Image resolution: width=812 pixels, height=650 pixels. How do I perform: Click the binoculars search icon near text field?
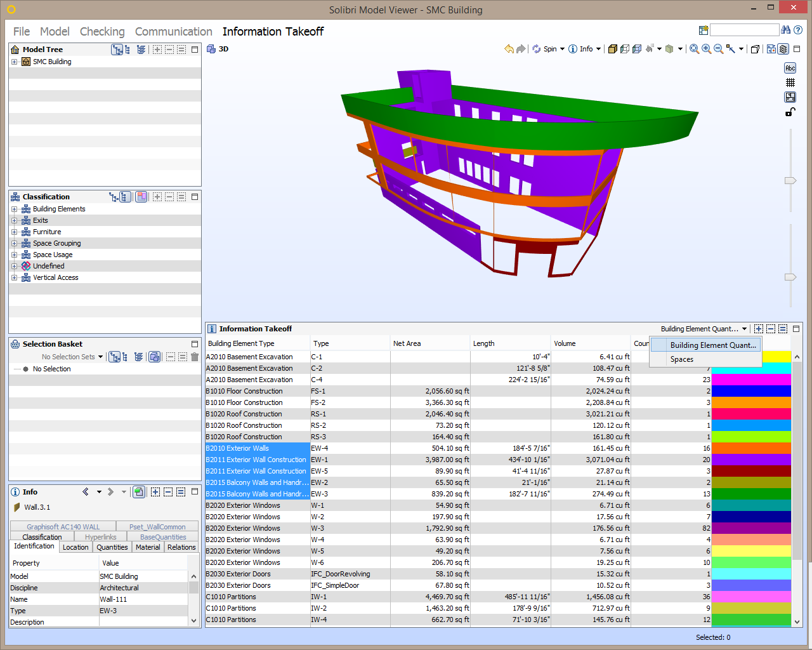click(786, 29)
